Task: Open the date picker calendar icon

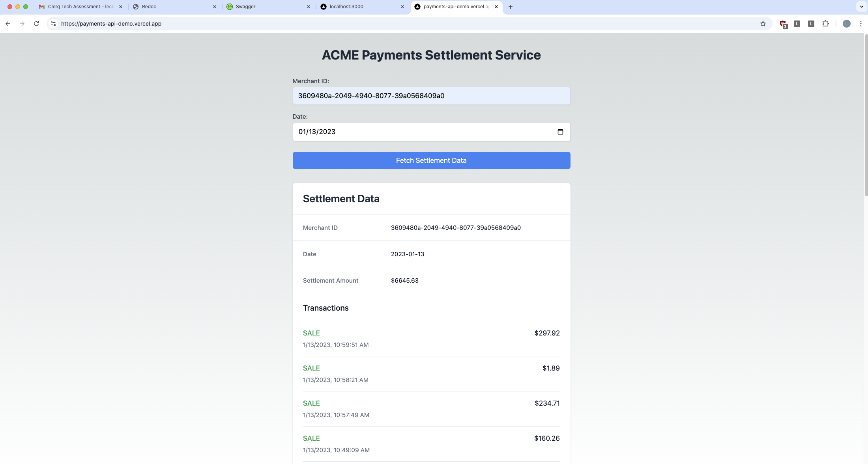Action: tap(560, 132)
